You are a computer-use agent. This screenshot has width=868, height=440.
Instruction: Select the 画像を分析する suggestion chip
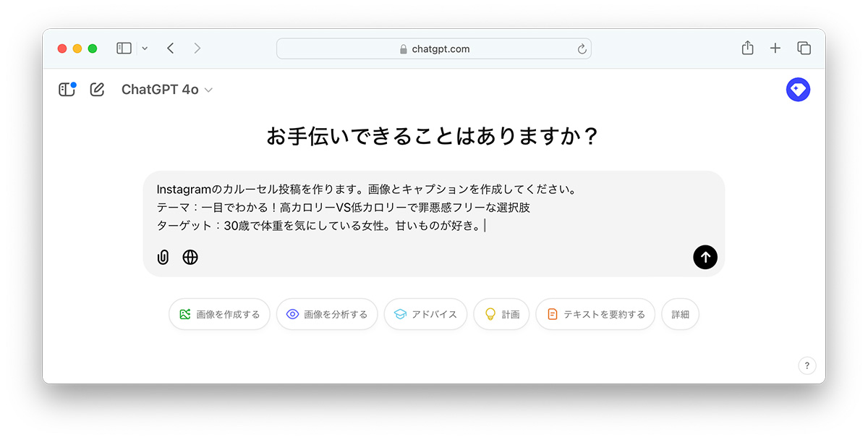[x=327, y=314]
